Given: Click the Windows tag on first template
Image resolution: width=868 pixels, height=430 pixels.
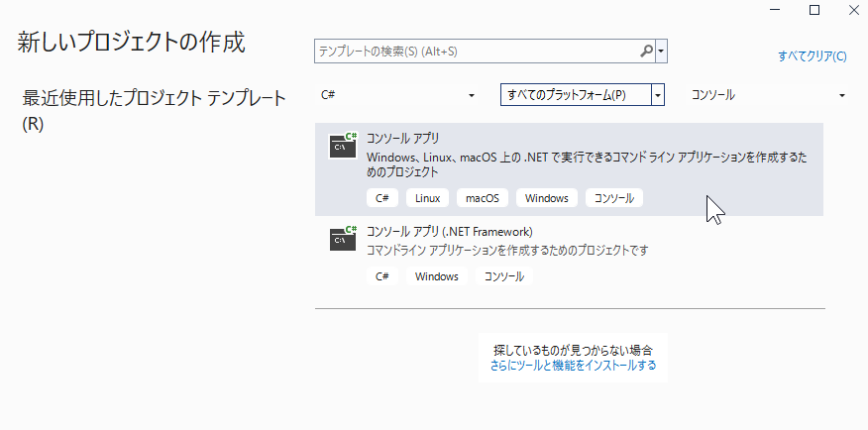Looking at the screenshot, I should [x=547, y=198].
